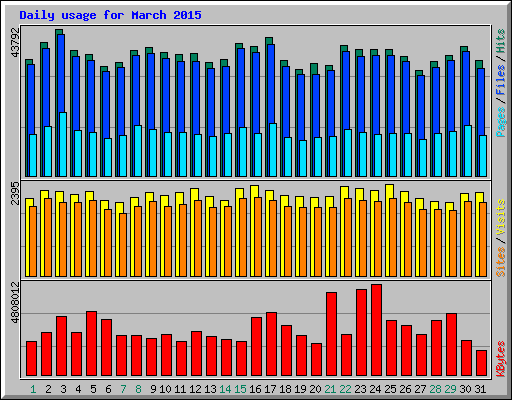Click the blue Files bar for day 19
The image size is (512, 400).
(301, 107)
